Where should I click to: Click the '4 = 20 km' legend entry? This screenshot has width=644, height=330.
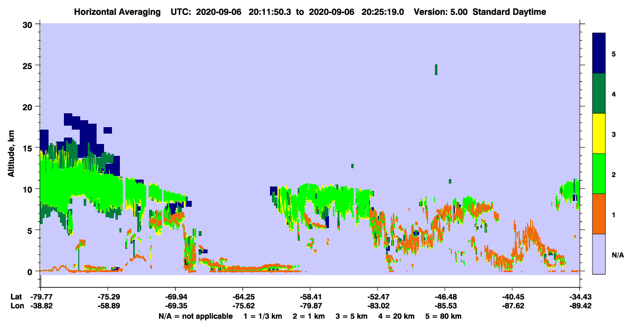pos(397,316)
